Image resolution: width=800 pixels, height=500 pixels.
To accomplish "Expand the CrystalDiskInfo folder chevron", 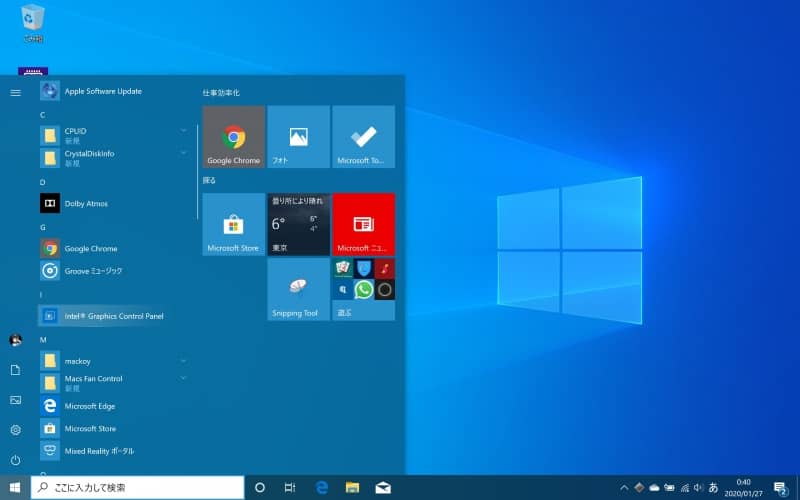I will tap(183, 153).
